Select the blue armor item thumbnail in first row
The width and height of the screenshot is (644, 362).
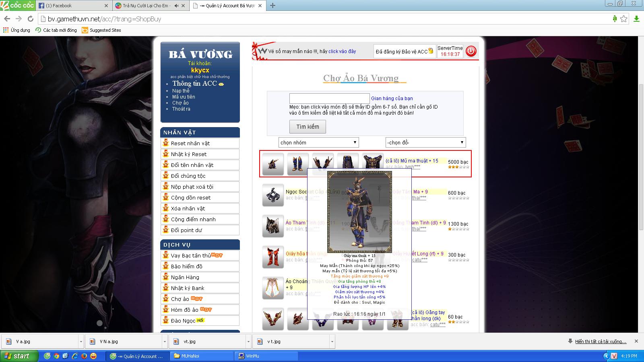[x=373, y=160]
